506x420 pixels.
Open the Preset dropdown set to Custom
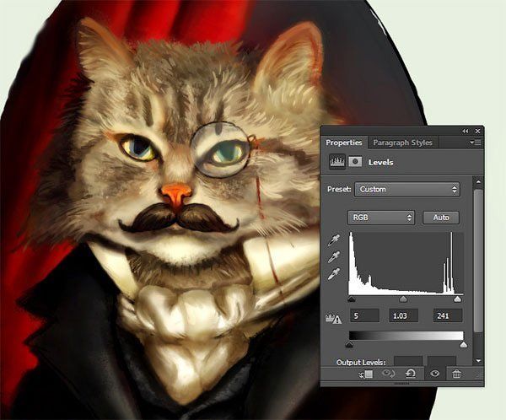tap(407, 189)
